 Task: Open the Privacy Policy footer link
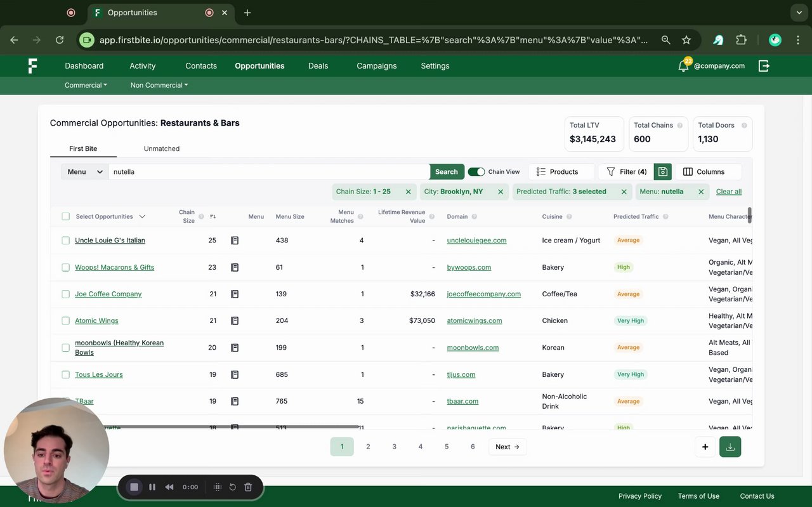pyautogui.click(x=640, y=496)
